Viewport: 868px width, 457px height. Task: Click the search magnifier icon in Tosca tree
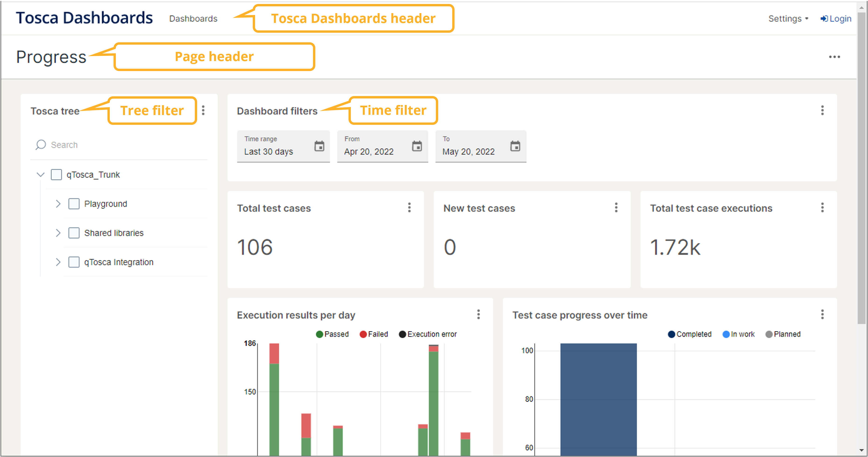tap(40, 145)
